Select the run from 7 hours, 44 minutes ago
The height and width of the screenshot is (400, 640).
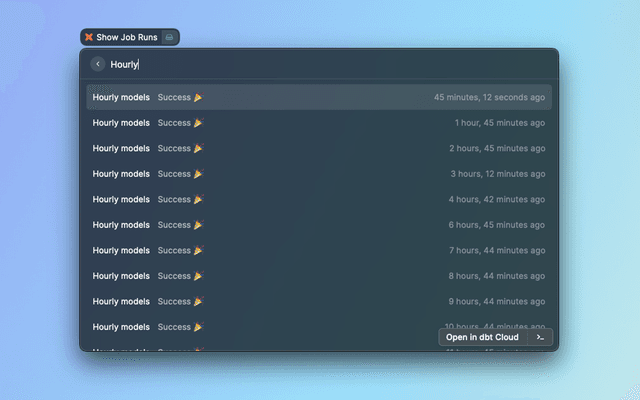coord(319,250)
